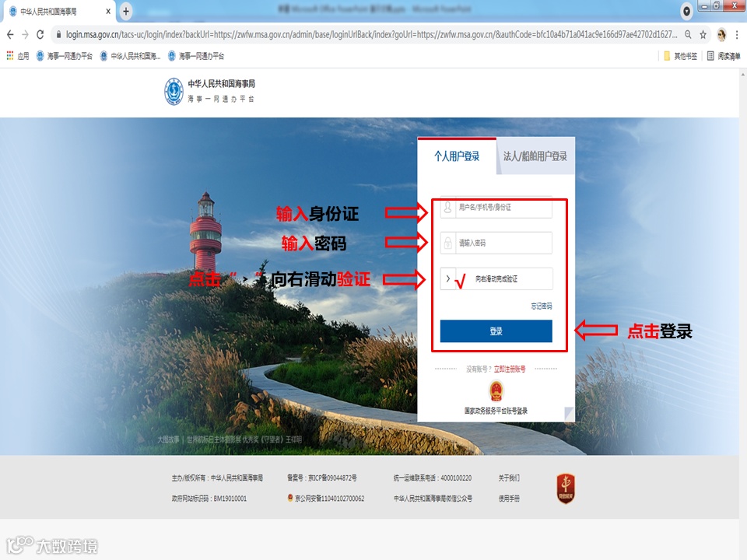
Task: Open the 阅读清单 reading list
Action: click(724, 56)
